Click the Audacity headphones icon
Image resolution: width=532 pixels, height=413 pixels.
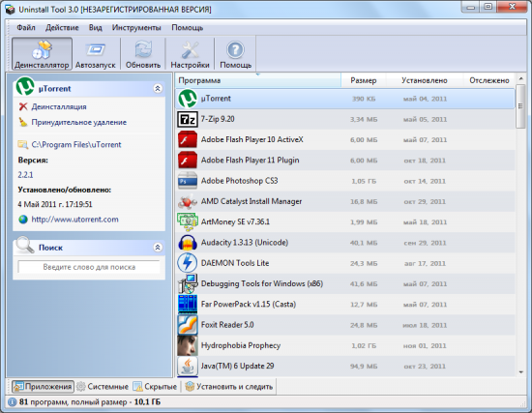[188, 243]
